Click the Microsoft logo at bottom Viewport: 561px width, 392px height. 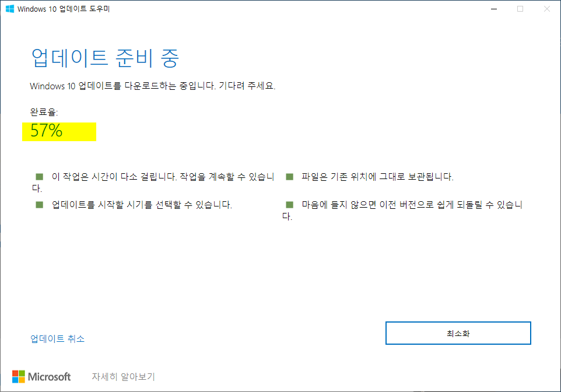(41, 377)
